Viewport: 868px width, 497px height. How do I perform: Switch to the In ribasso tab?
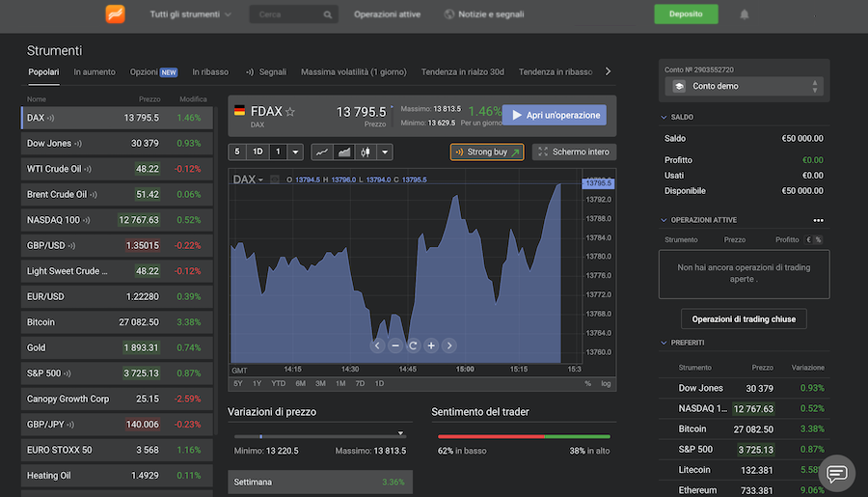point(210,72)
